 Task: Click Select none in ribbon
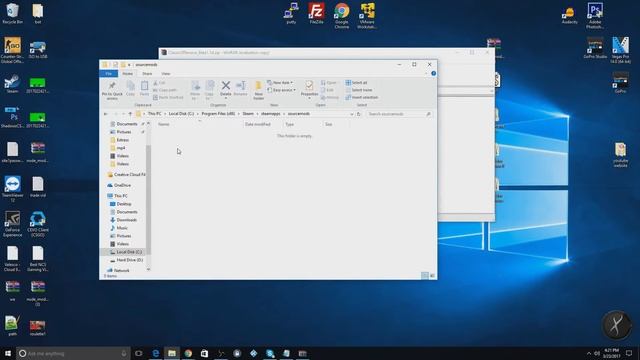coord(359,90)
